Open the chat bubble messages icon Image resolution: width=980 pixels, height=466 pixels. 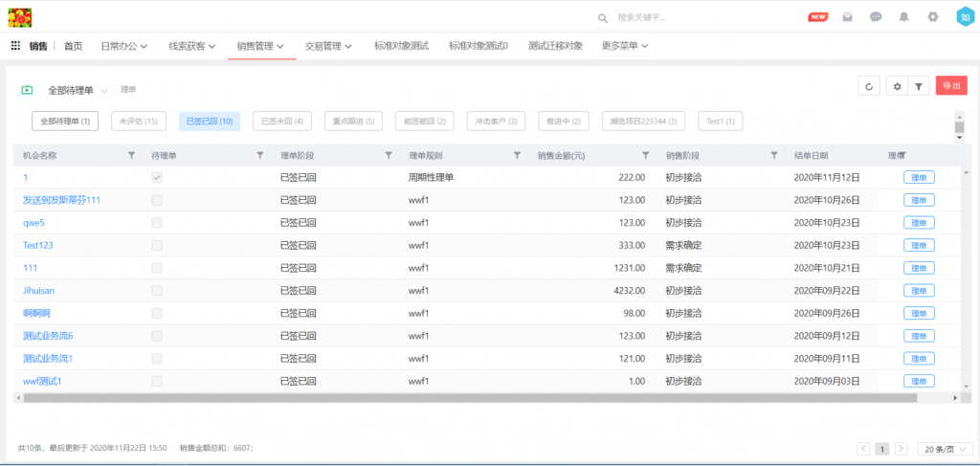pyautogui.click(x=876, y=17)
